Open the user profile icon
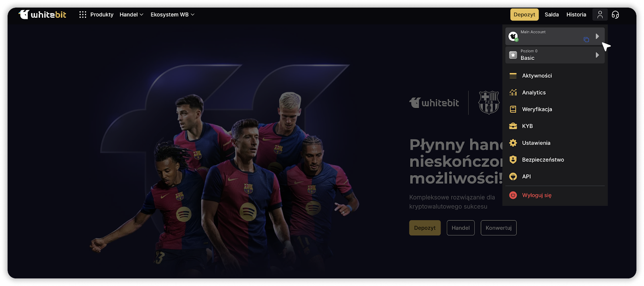The width and height of the screenshot is (644, 286). [600, 15]
